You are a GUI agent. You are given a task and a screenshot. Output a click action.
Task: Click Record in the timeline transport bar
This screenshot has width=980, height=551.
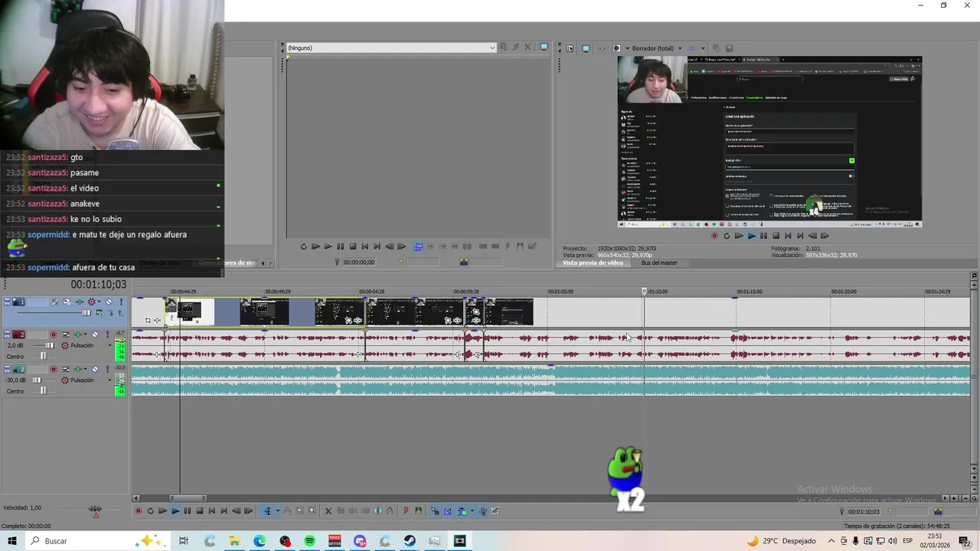[138, 511]
